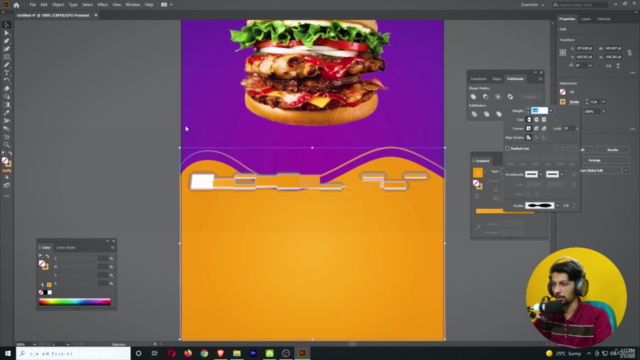This screenshot has height=360, width=640.
Task: Select the Curvature tool
Action: point(7,49)
